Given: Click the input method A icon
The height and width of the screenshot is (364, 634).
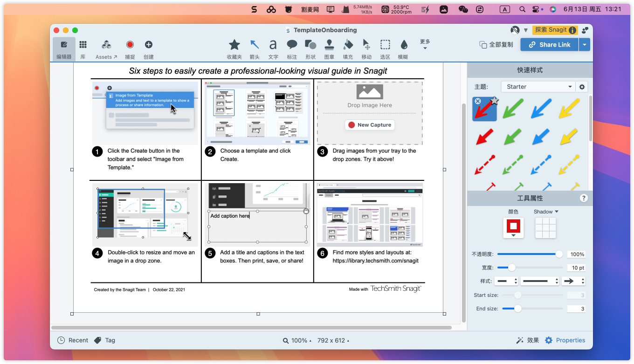Looking at the screenshot, I should (x=504, y=9).
